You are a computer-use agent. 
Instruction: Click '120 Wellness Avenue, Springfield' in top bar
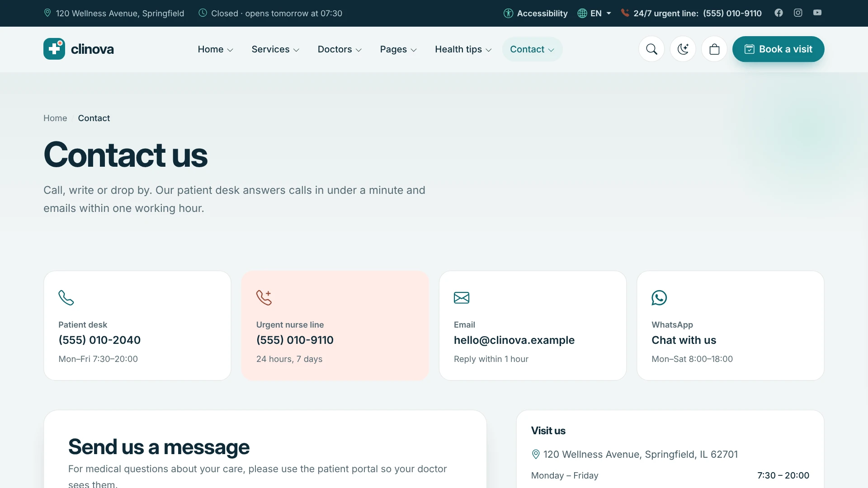(120, 13)
